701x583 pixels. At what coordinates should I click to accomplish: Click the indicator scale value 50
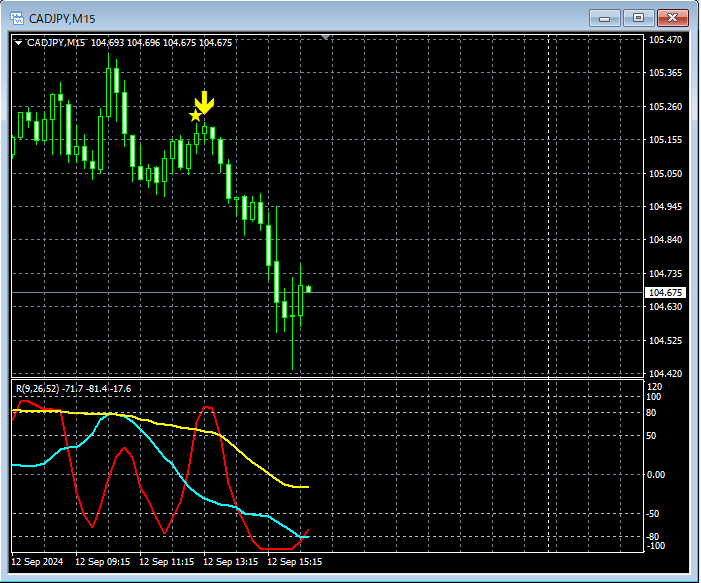[x=651, y=435]
